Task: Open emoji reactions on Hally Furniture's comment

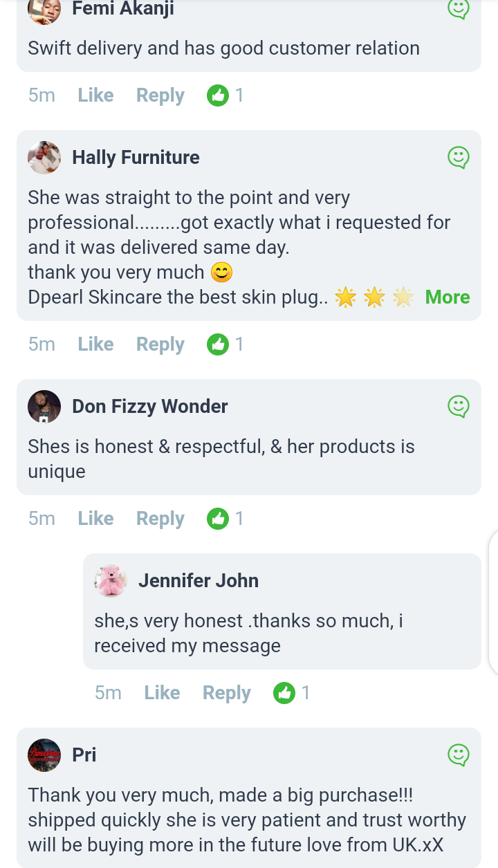Action: [x=459, y=158]
